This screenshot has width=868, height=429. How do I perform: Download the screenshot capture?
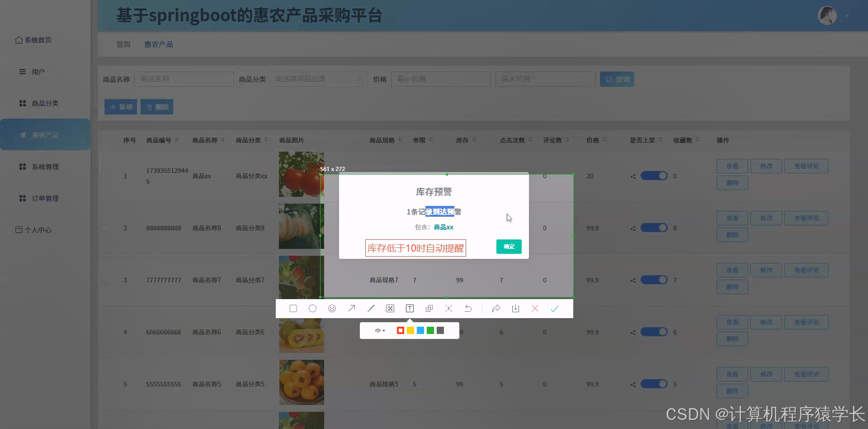[515, 308]
